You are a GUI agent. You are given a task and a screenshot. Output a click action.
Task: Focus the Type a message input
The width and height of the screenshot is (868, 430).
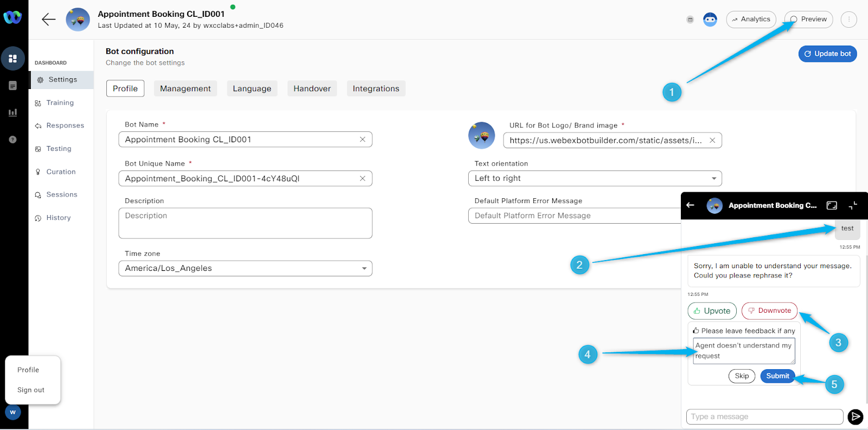pyautogui.click(x=764, y=416)
